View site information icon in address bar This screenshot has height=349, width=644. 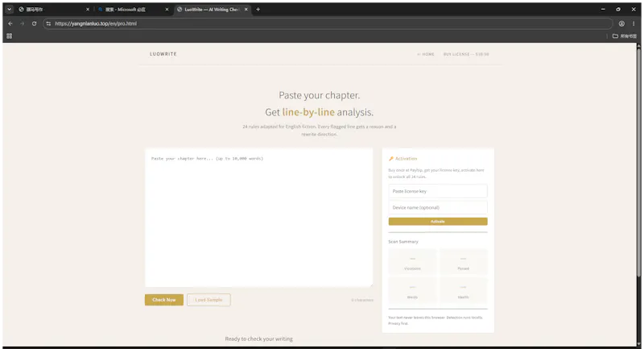(48, 24)
